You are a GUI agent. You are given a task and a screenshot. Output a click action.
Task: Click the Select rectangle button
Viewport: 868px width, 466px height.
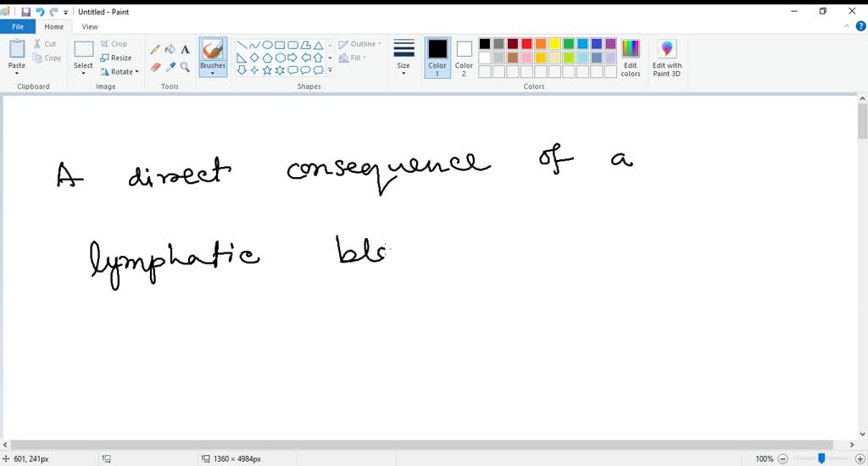point(84,50)
